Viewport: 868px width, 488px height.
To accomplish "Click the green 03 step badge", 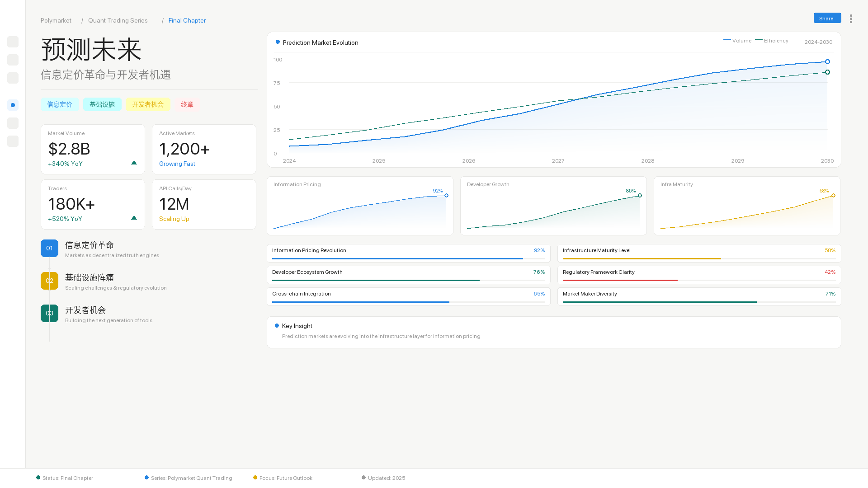I will pos(49,313).
